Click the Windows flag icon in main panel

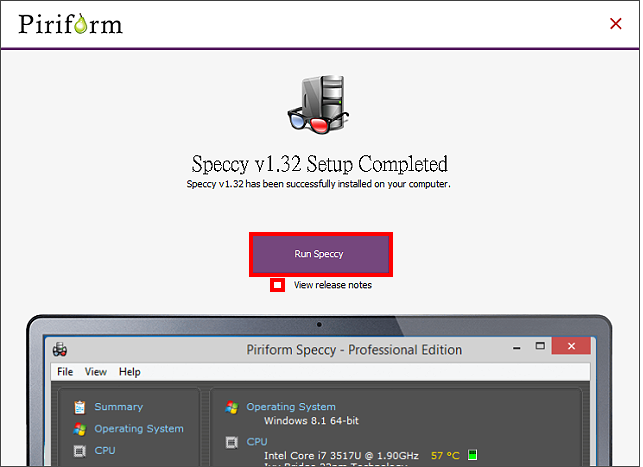click(x=232, y=407)
